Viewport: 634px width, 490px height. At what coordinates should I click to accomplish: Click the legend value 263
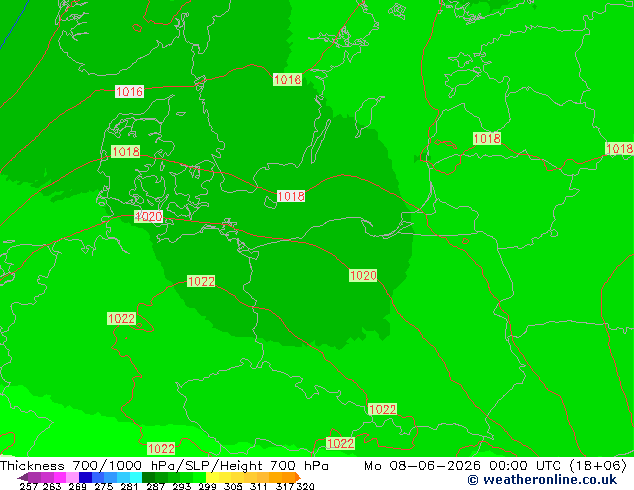tap(52, 486)
